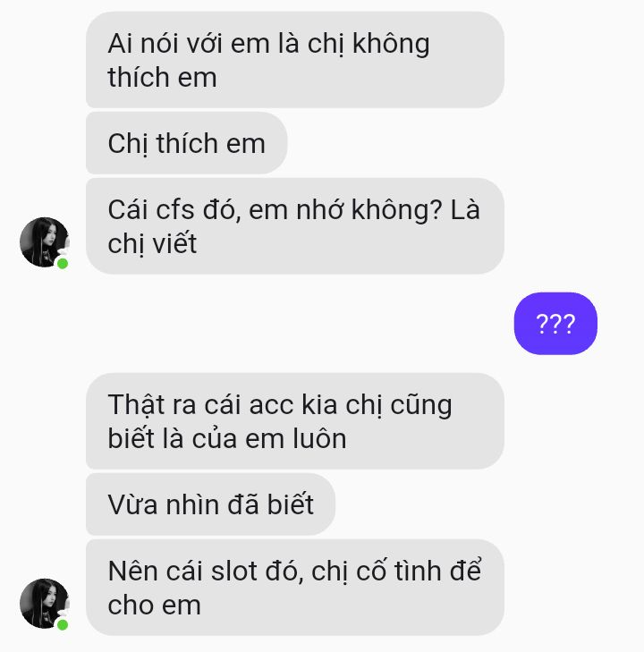
Task: Click the word 'cfs' in the chat
Action: [x=174, y=209]
